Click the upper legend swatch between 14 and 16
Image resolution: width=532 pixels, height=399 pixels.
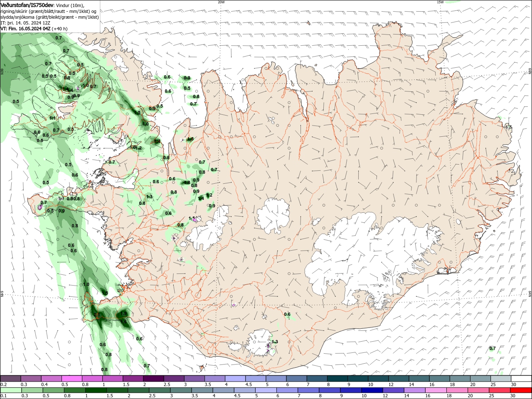pos(419,379)
